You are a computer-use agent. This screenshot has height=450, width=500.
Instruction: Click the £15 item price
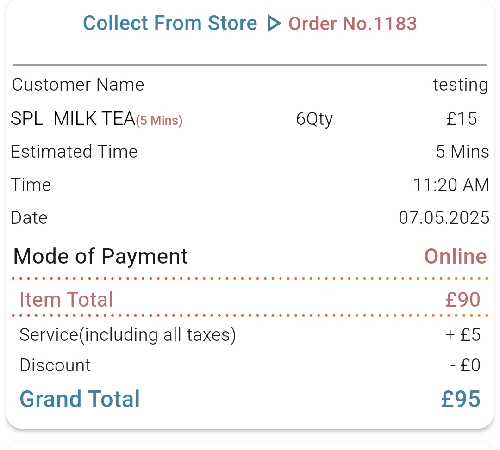tap(462, 119)
